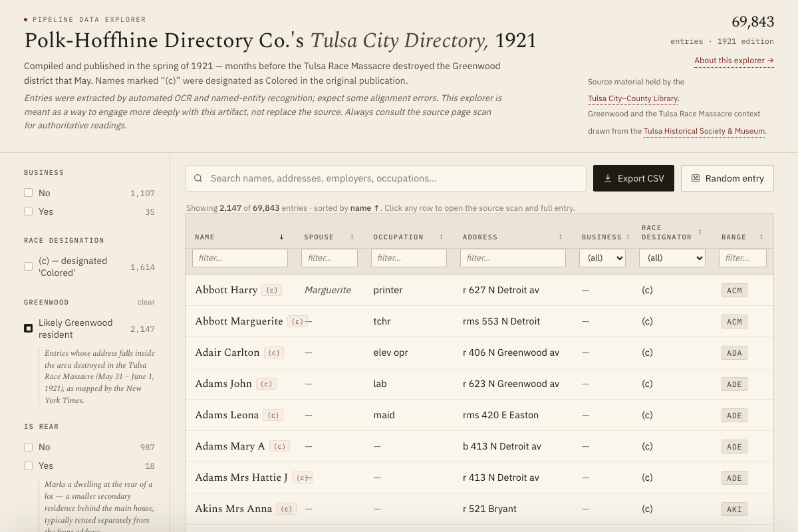Click occupation 'elev opr'

click(x=391, y=352)
